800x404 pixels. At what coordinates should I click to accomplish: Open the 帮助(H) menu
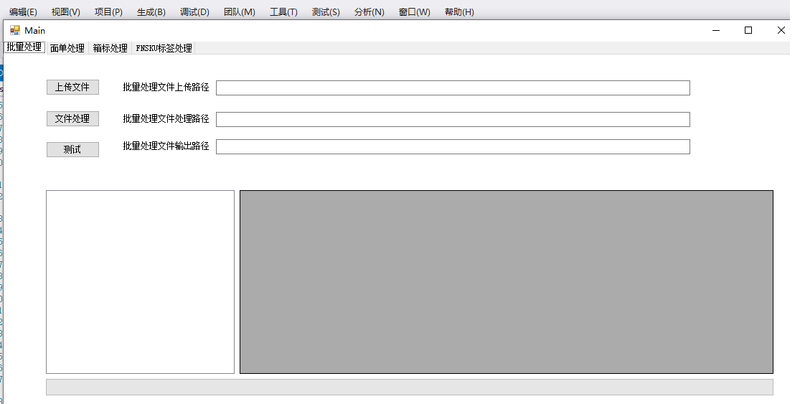click(459, 12)
